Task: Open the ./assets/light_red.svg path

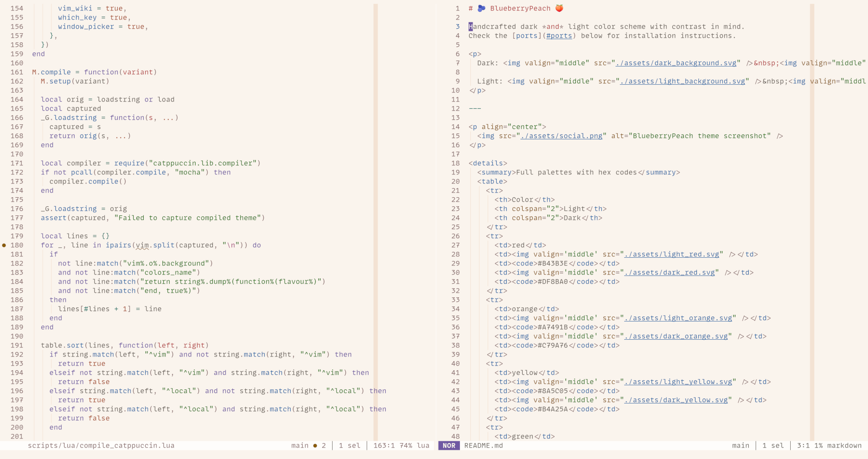Action: point(671,254)
